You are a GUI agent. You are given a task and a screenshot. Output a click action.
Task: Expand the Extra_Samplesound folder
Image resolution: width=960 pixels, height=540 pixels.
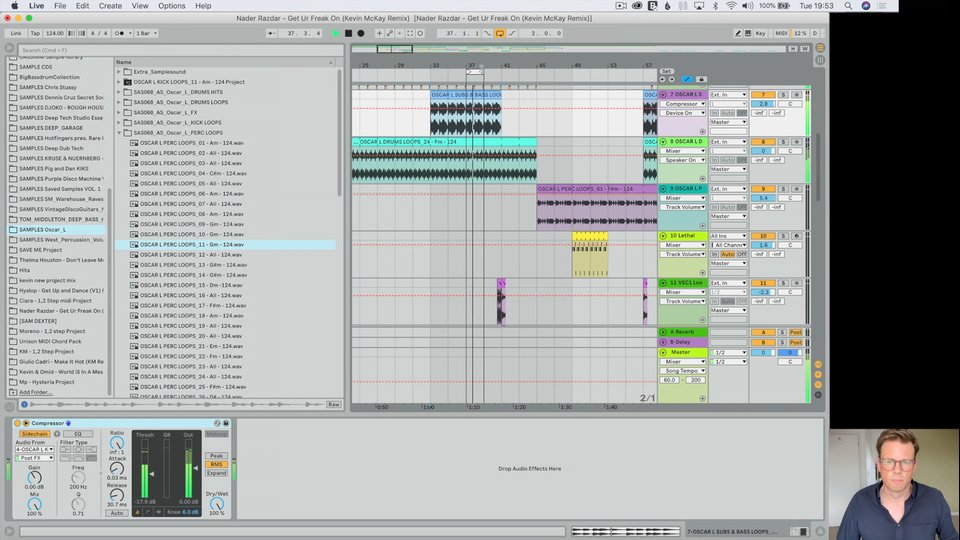tap(119, 72)
